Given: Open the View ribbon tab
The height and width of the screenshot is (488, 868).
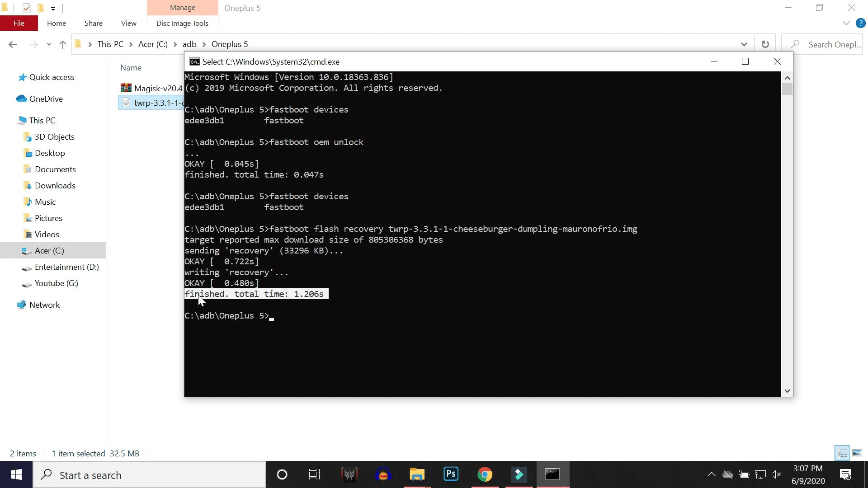Looking at the screenshot, I should (x=129, y=23).
